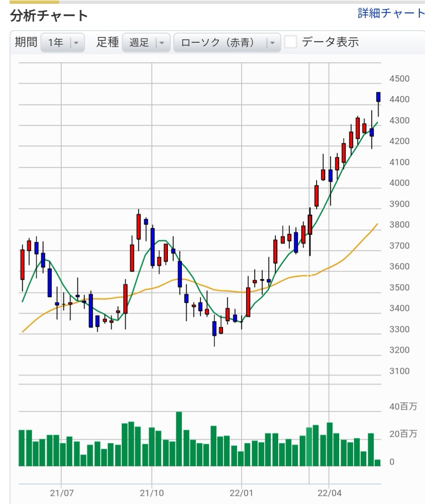Click the 4000 price axis label
425x504 pixels.
point(399,183)
